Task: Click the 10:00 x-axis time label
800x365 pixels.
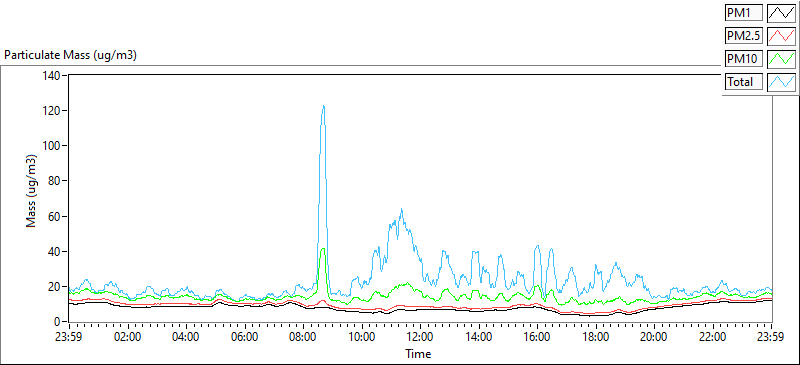Action: pyautogui.click(x=362, y=337)
